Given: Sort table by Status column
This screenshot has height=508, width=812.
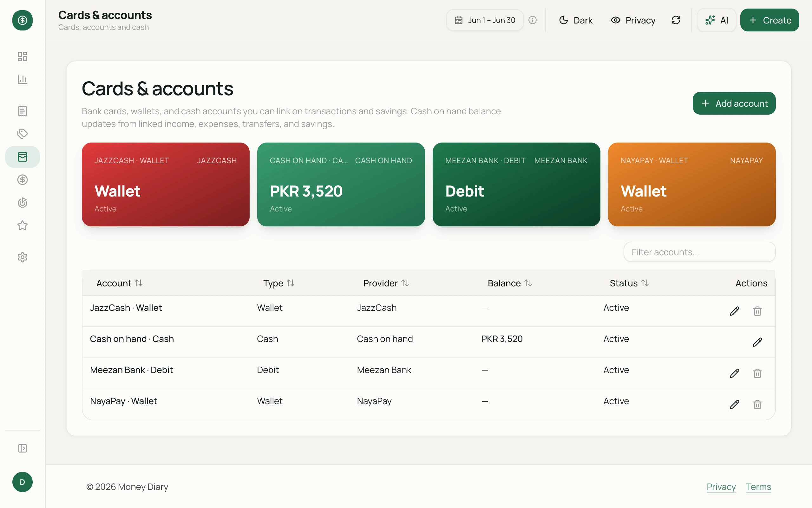Looking at the screenshot, I should (x=629, y=283).
